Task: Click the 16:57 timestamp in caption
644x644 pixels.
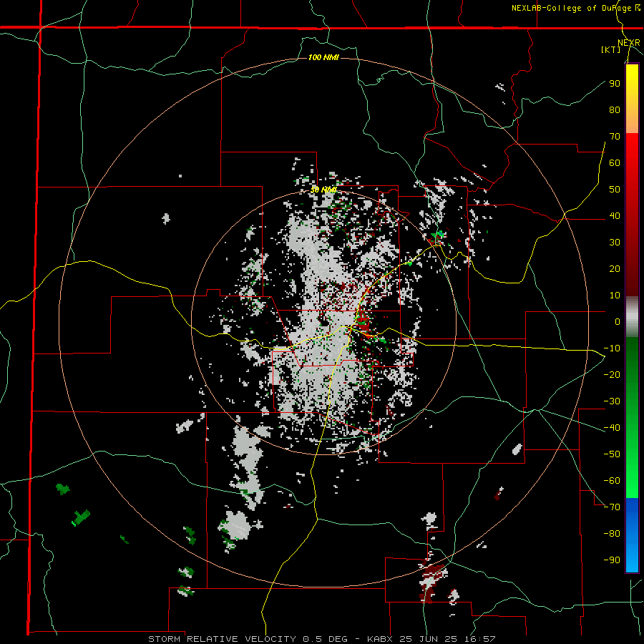Action: pyautogui.click(x=481, y=639)
